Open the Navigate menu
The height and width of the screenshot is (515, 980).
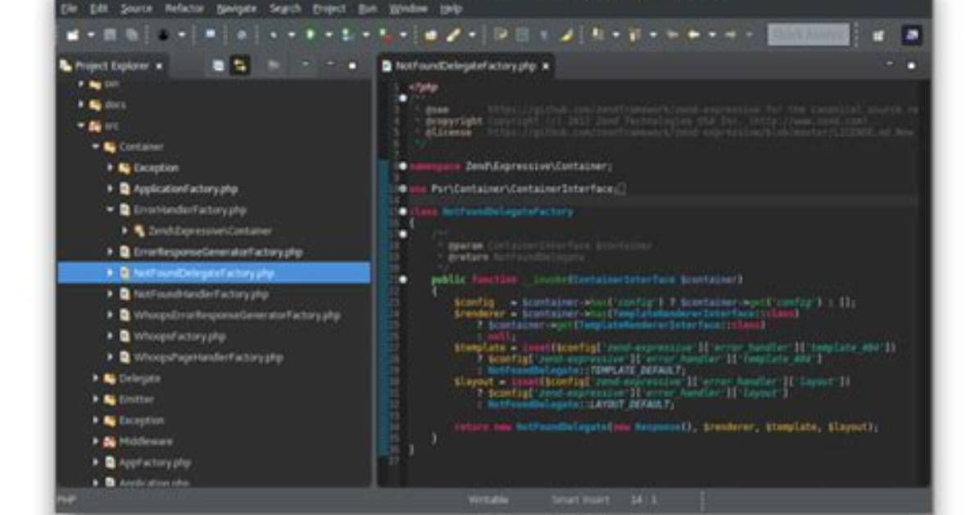coord(237,9)
